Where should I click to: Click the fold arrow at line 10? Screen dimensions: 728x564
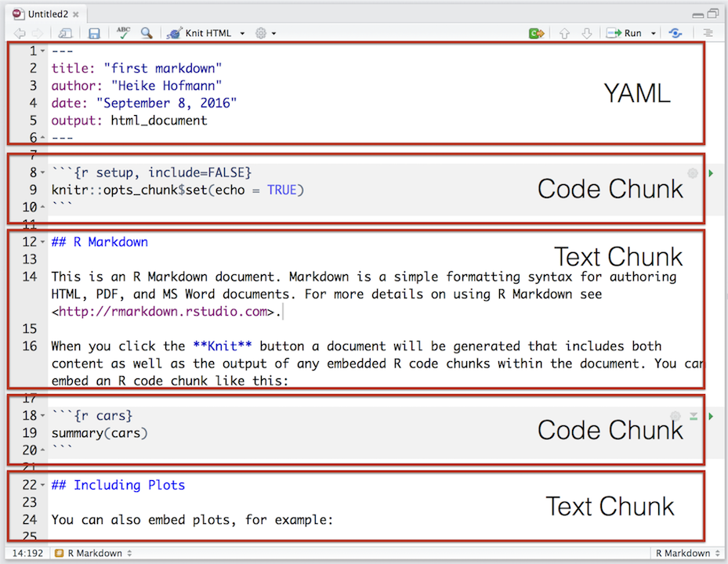pos(43,207)
